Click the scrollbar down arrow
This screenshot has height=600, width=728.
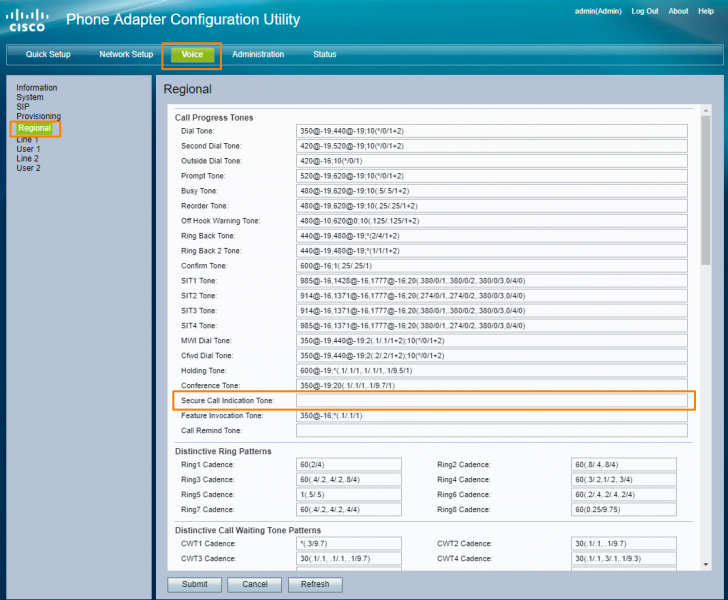point(706,565)
